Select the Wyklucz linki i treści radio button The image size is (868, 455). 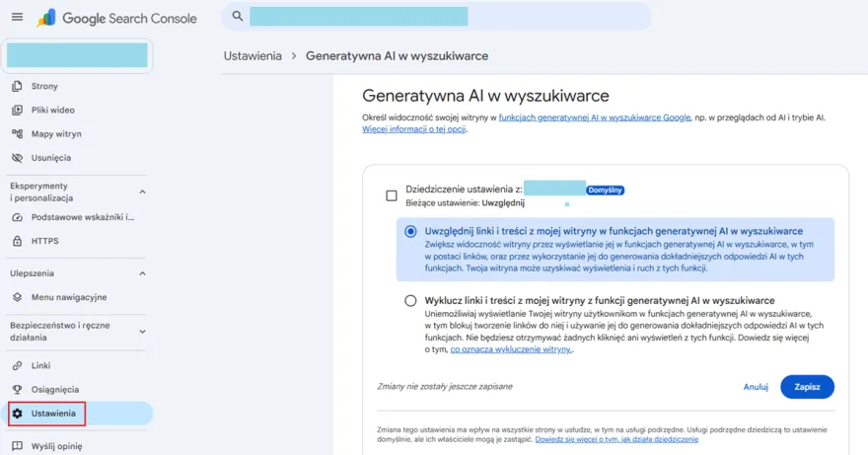pyautogui.click(x=410, y=300)
